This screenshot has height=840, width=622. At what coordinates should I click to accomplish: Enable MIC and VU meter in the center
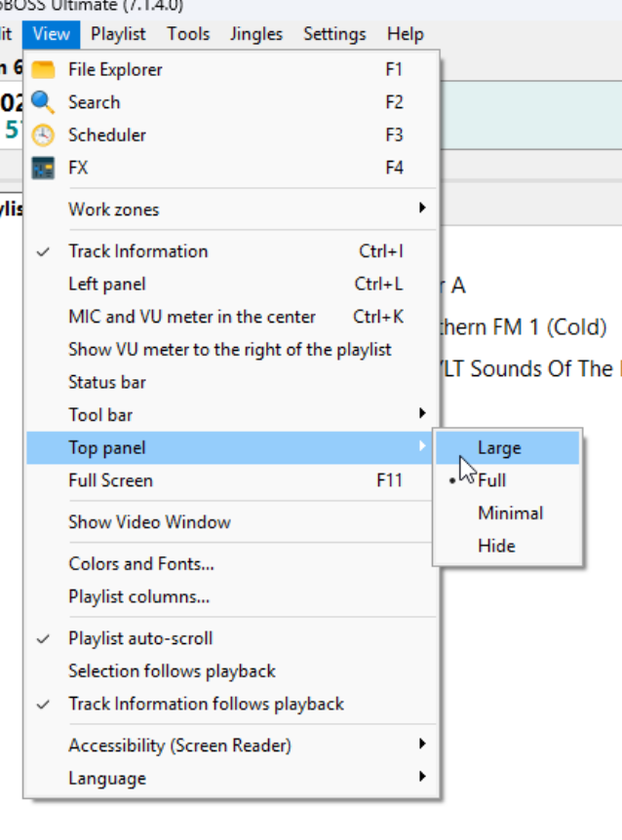point(231,317)
